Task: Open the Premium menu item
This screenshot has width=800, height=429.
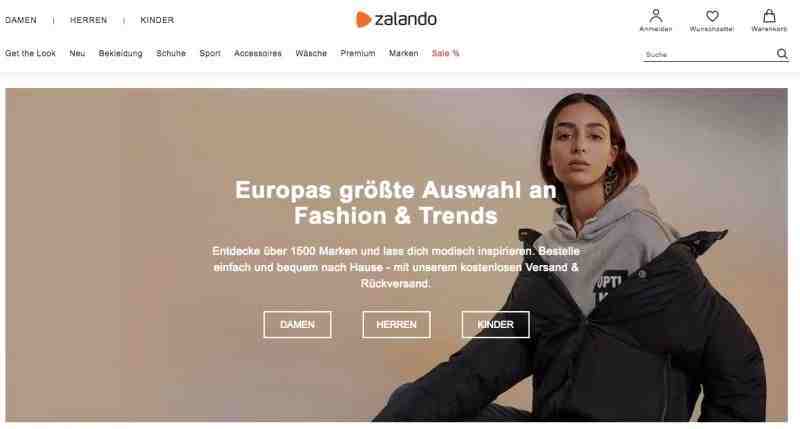Action: pos(358,53)
